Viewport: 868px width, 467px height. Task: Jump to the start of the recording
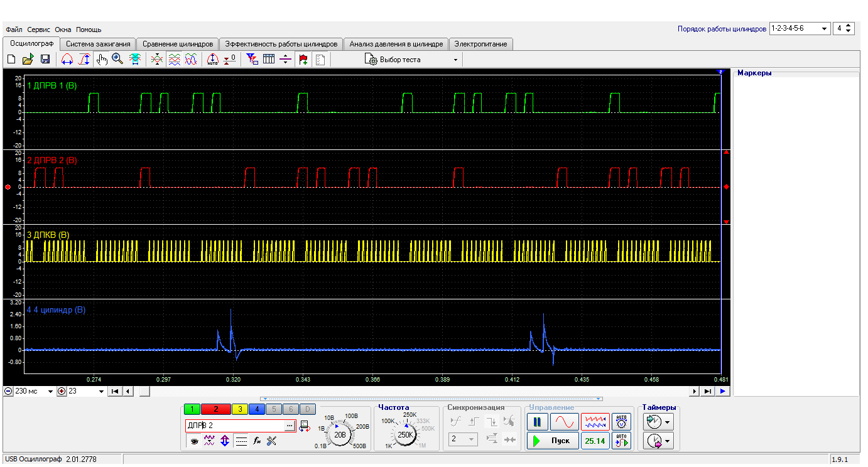click(x=115, y=391)
